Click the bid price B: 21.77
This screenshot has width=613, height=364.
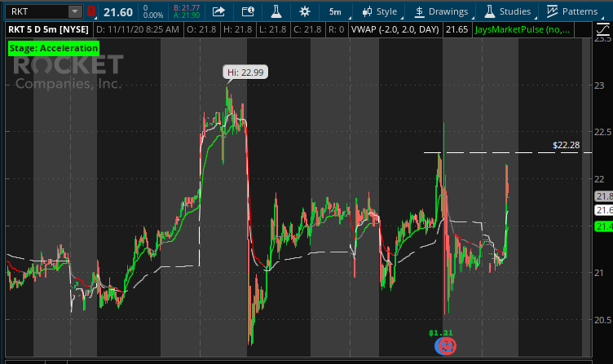tap(187, 8)
